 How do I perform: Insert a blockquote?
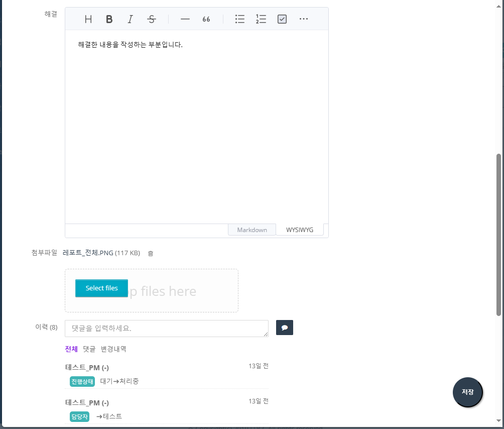coord(206,19)
